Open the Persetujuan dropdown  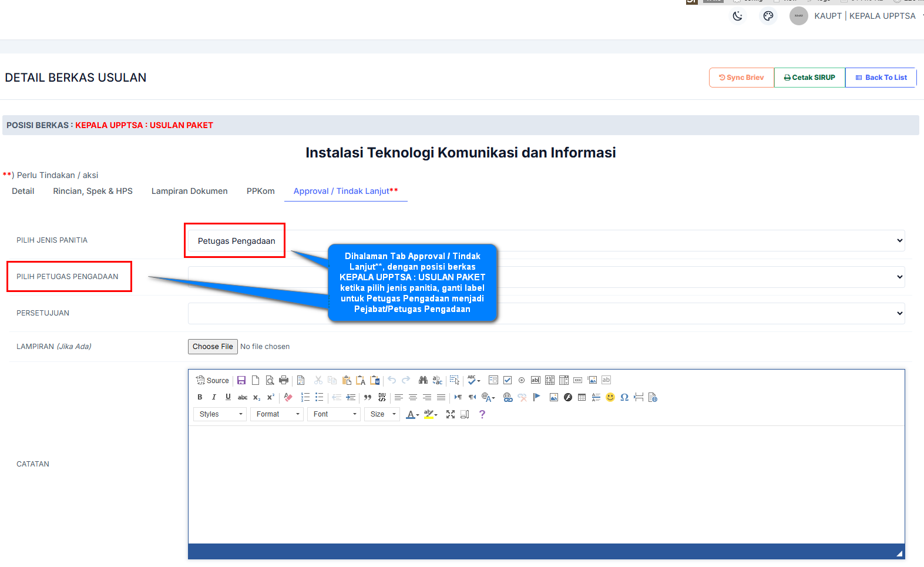click(546, 313)
